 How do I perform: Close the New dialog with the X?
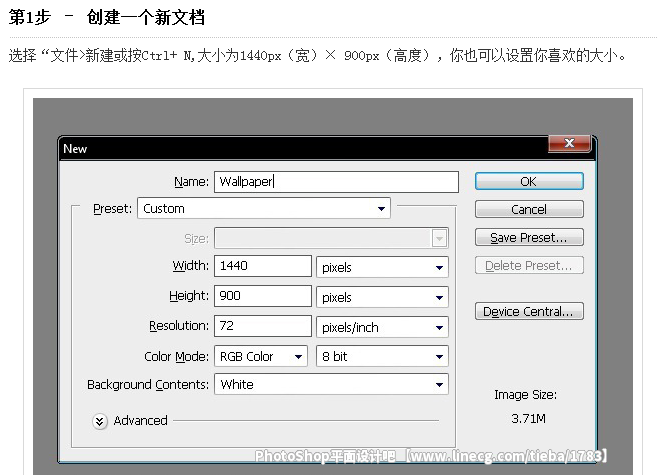pyautogui.click(x=569, y=143)
